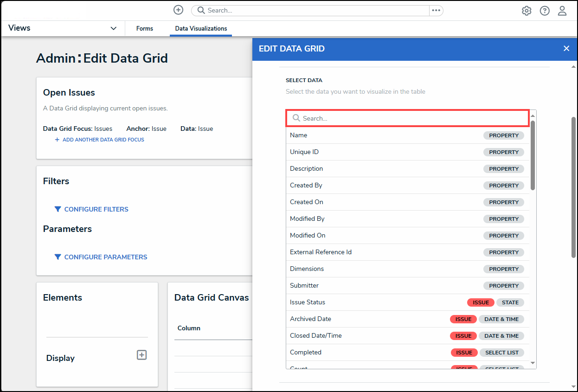Viewport: 578px width, 392px height.
Task: Select the Unique ID property row
Action: 304,152
